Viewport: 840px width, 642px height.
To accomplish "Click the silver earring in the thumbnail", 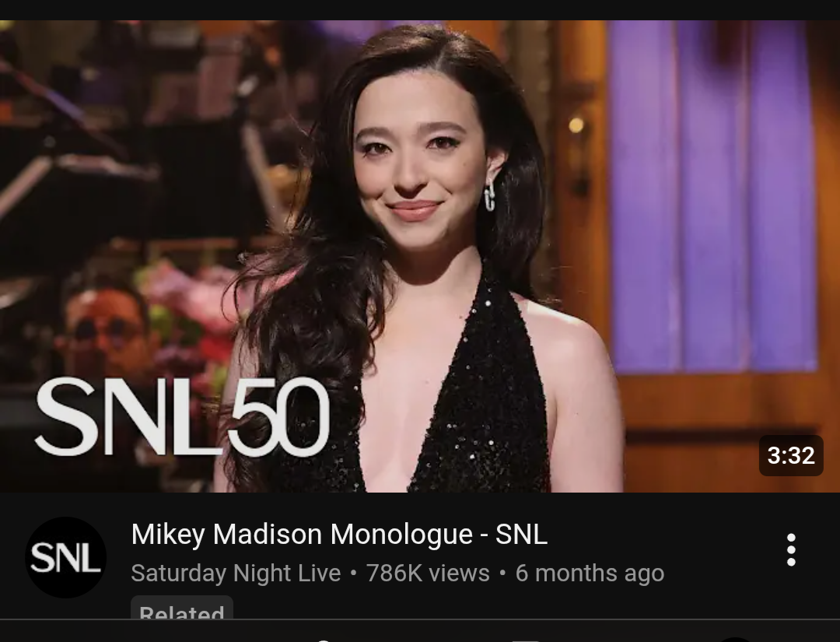I will [x=490, y=195].
